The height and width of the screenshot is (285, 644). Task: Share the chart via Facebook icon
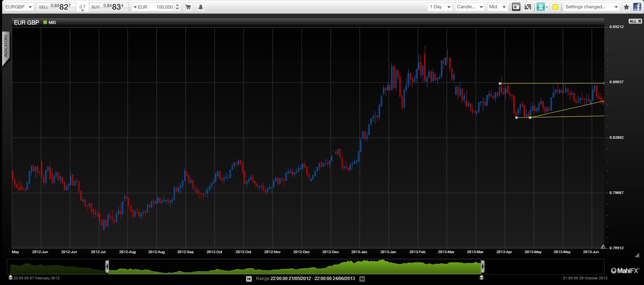[637, 7]
